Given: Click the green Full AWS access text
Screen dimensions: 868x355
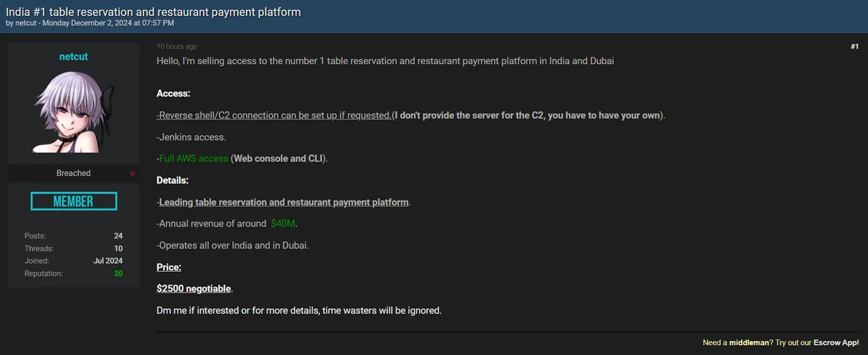Looking at the screenshot, I should tap(193, 159).
